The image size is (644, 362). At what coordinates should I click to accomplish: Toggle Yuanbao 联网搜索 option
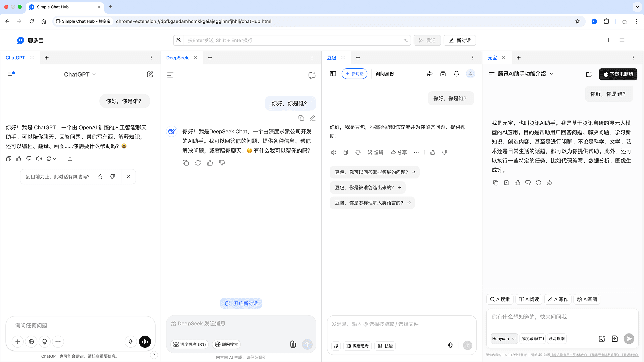(556, 339)
